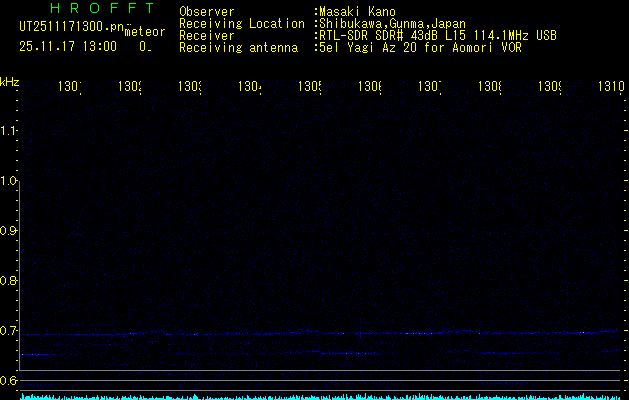Select the observer name Masaki Kano
629x400 pixels.
coord(355,12)
